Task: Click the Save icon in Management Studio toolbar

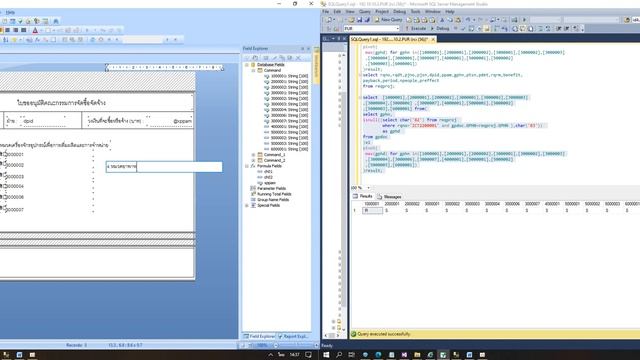Action: click(x=359, y=20)
